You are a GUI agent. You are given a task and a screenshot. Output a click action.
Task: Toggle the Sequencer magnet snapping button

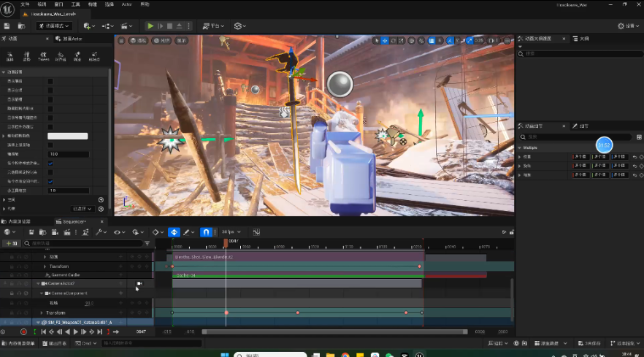(x=206, y=232)
